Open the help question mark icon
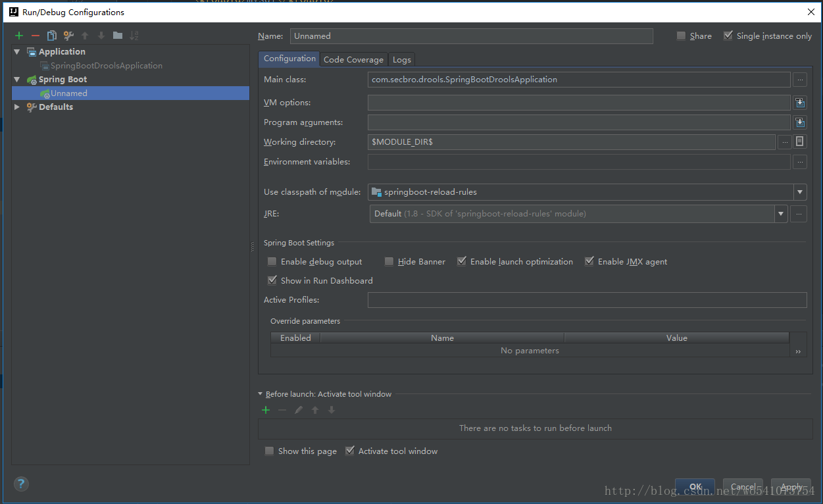823x504 pixels. 21,484
